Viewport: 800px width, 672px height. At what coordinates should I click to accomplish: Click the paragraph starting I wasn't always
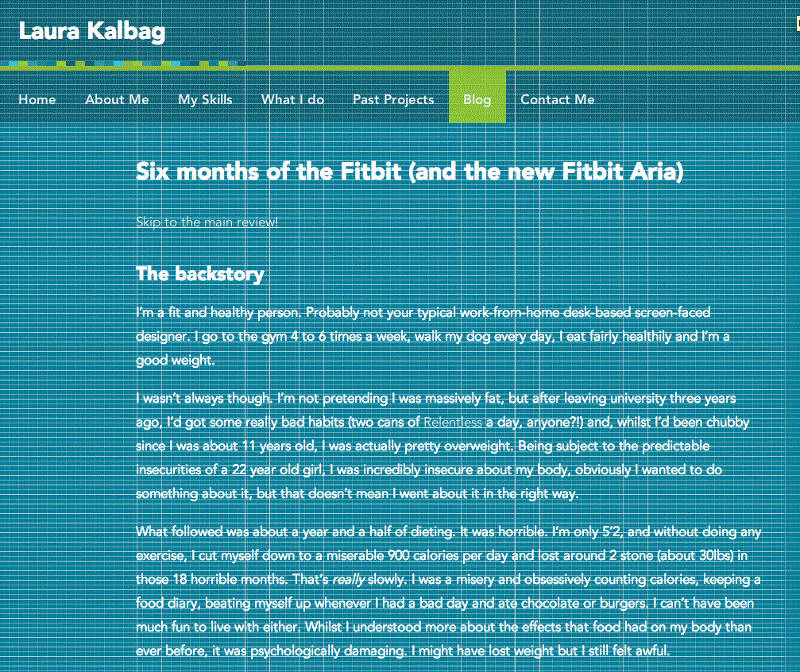tap(443, 446)
